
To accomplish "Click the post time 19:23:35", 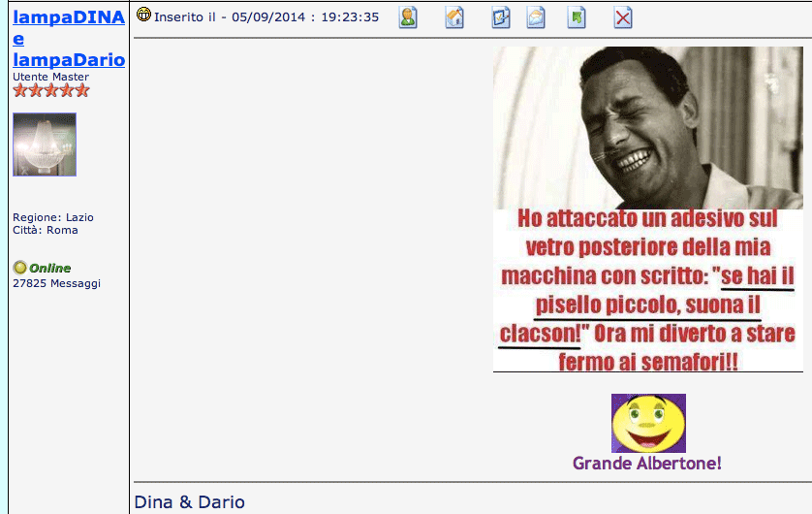I will pyautogui.click(x=350, y=17).
